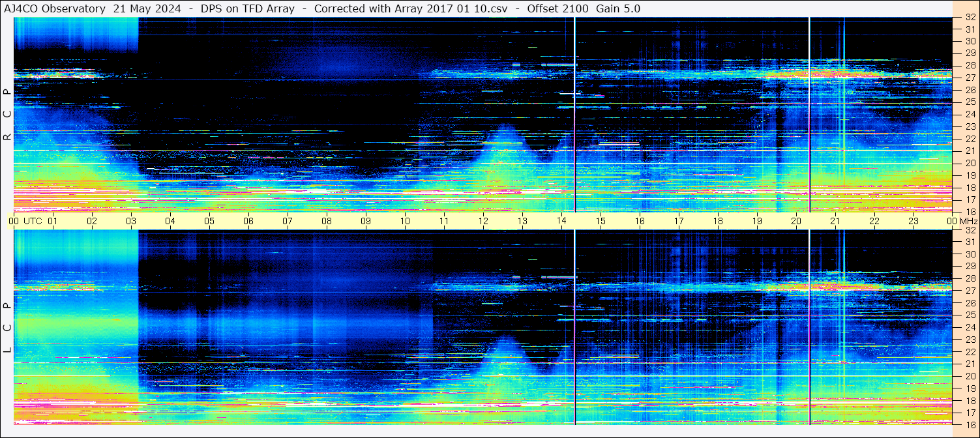Click the 22 hour label on time axis
980x438 pixels.
874,221
